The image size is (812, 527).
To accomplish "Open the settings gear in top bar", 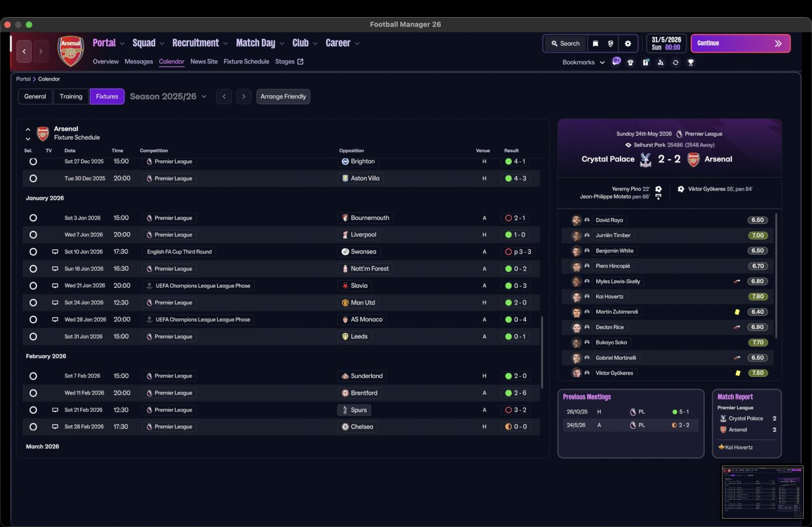I will click(x=627, y=44).
